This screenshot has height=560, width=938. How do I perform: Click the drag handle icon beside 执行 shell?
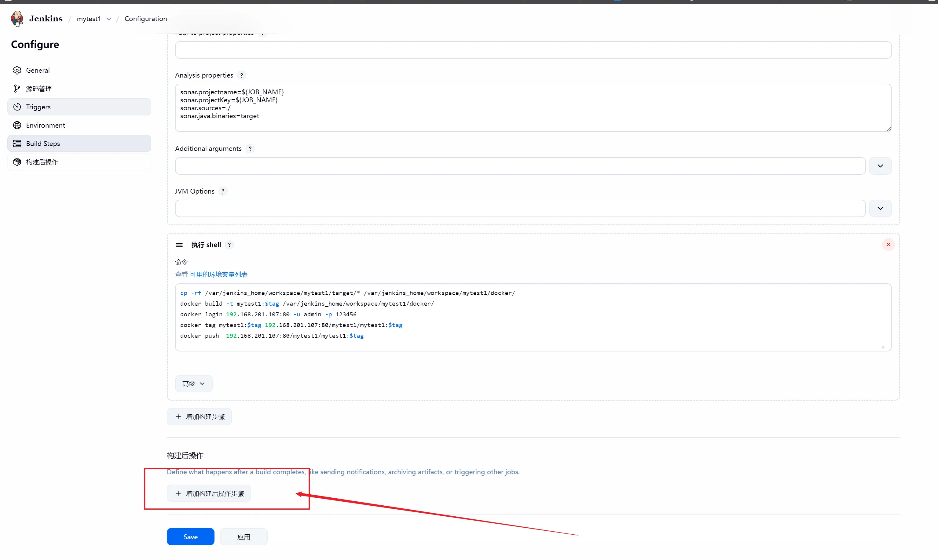(x=179, y=245)
